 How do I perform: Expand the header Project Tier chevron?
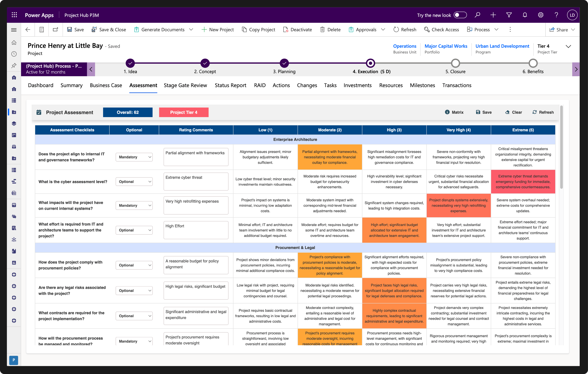coord(568,46)
